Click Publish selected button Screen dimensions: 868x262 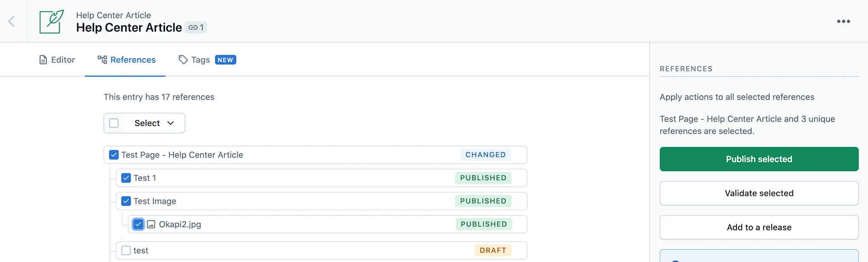(759, 159)
